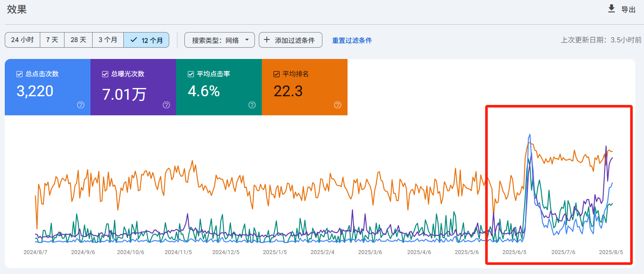The width and height of the screenshot is (644, 274).
Task: Click the checkmark icon on 12 个月
Action: 134,40
